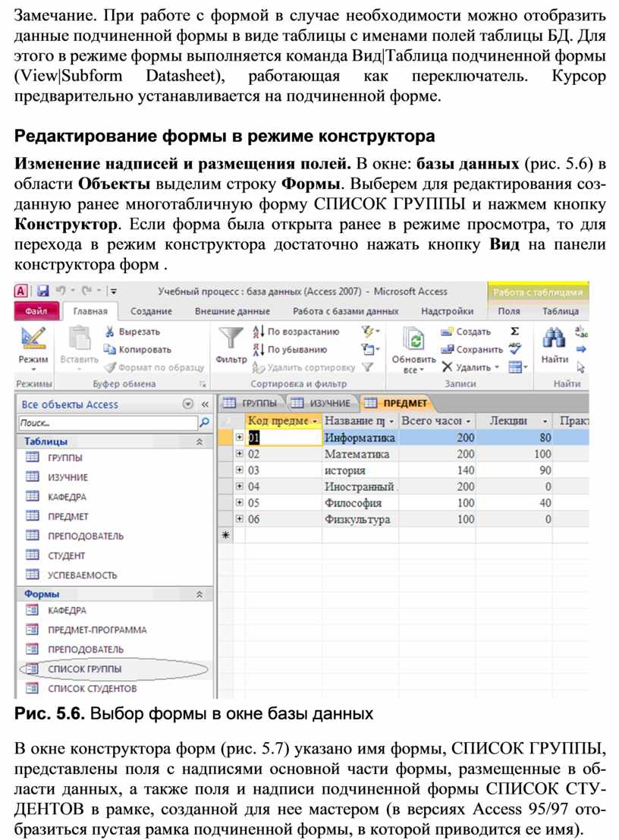Select the ПРЕДМЕТ table in navigation pane
This screenshot has height=840, width=619.
point(68,517)
